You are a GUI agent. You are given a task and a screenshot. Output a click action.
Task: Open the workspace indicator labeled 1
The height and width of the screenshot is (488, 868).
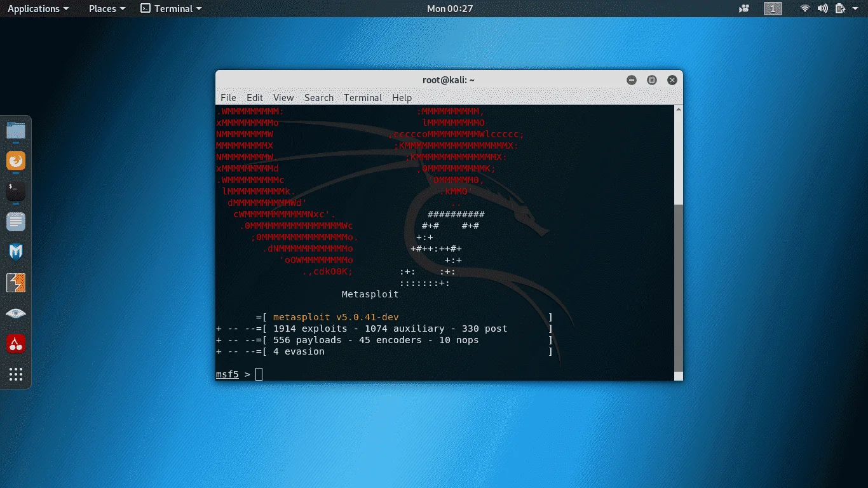coord(773,8)
